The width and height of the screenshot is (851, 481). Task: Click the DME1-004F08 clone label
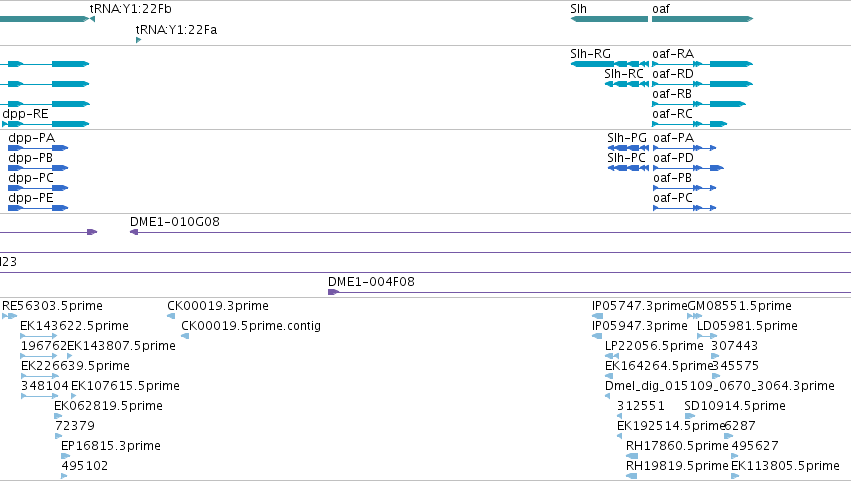pyautogui.click(x=371, y=282)
